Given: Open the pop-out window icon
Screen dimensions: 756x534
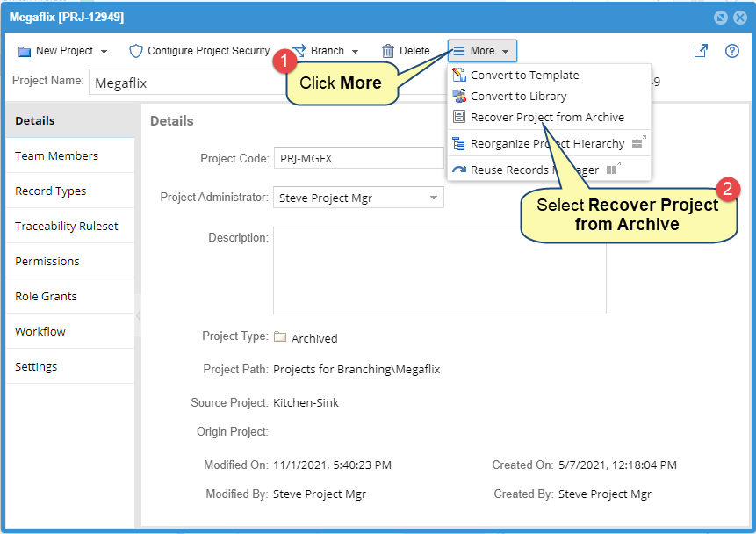Looking at the screenshot, I should click(x=701, y=51).
